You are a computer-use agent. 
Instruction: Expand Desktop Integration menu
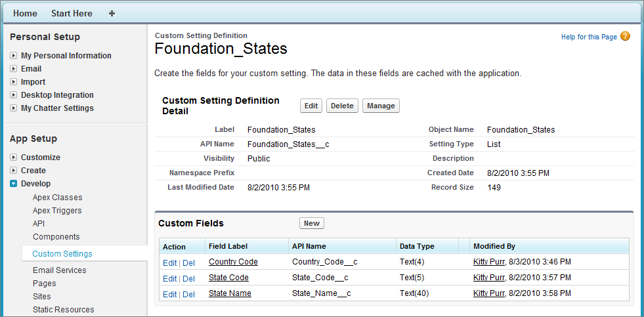14,95
